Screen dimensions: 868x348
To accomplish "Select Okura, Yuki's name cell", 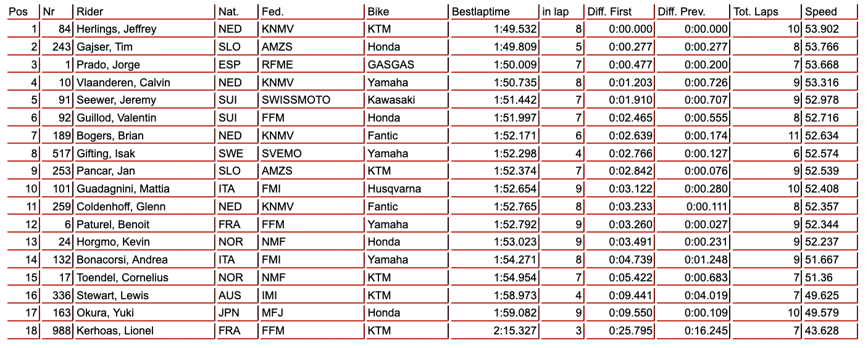I will pos(104,313).
